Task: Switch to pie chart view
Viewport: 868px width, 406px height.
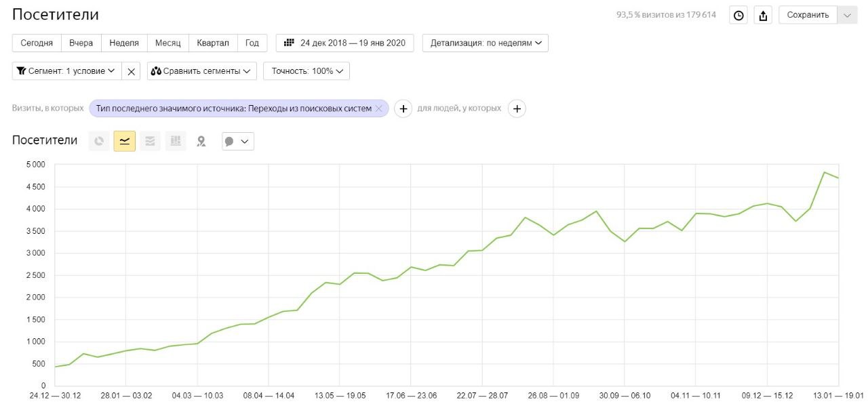Action: pos(99,141)
